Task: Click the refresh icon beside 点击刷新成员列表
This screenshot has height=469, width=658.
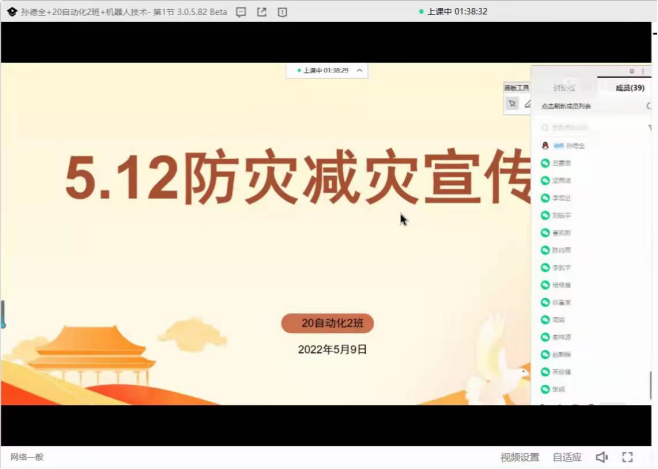Action: coord(649,106)
